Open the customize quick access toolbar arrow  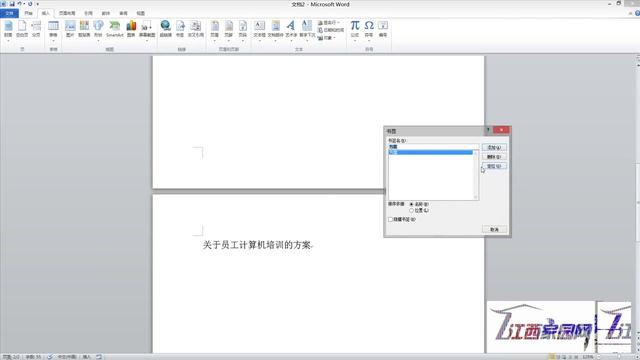38,4
